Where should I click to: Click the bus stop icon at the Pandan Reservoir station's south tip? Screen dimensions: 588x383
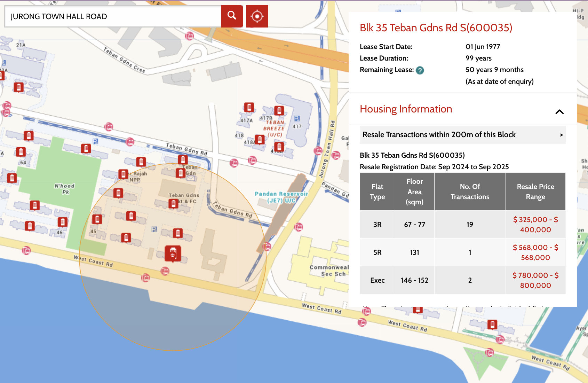tap(267, 247)
